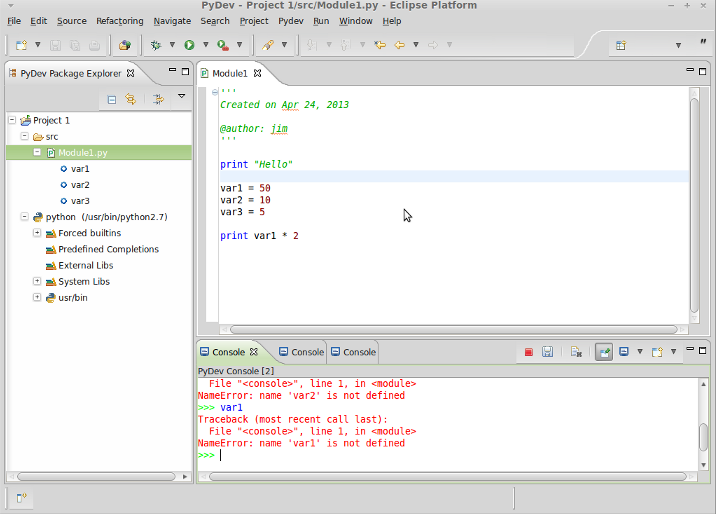The image size is (716, 514).
Task: Click the Save toolbar icon
Action: pos(55,45)
